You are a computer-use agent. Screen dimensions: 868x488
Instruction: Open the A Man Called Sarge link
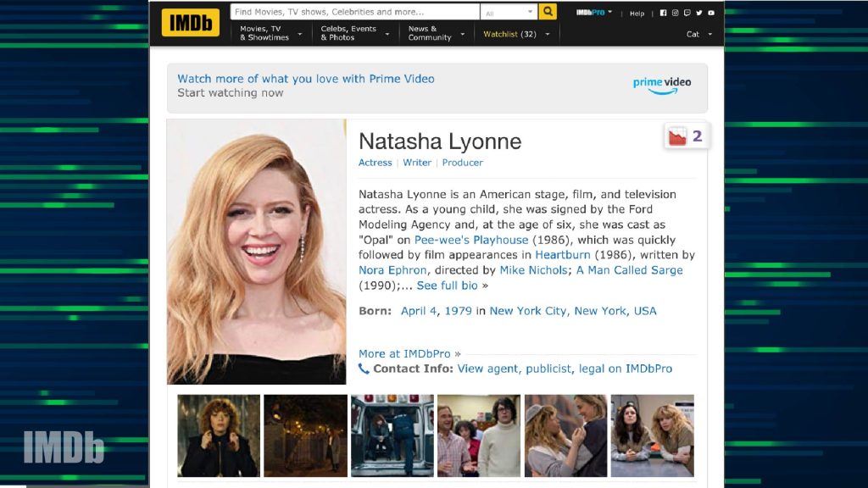click(x=630, y=270)
